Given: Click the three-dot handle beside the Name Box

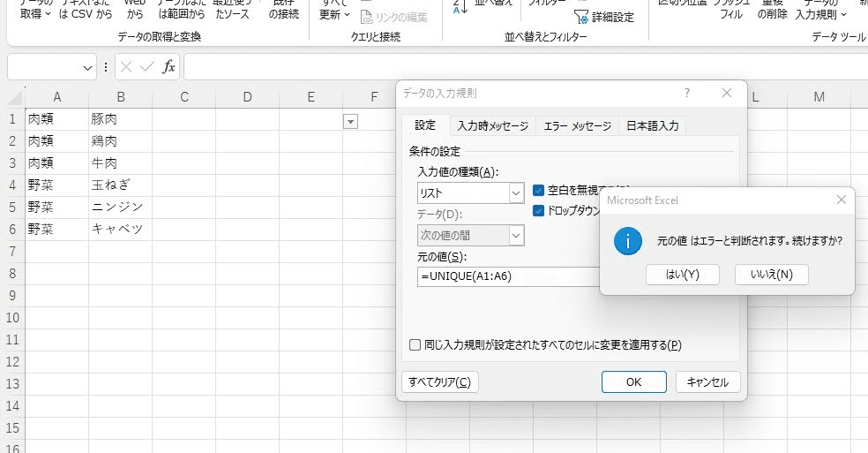Looking at the screenshot, I should tap(106, 67).
